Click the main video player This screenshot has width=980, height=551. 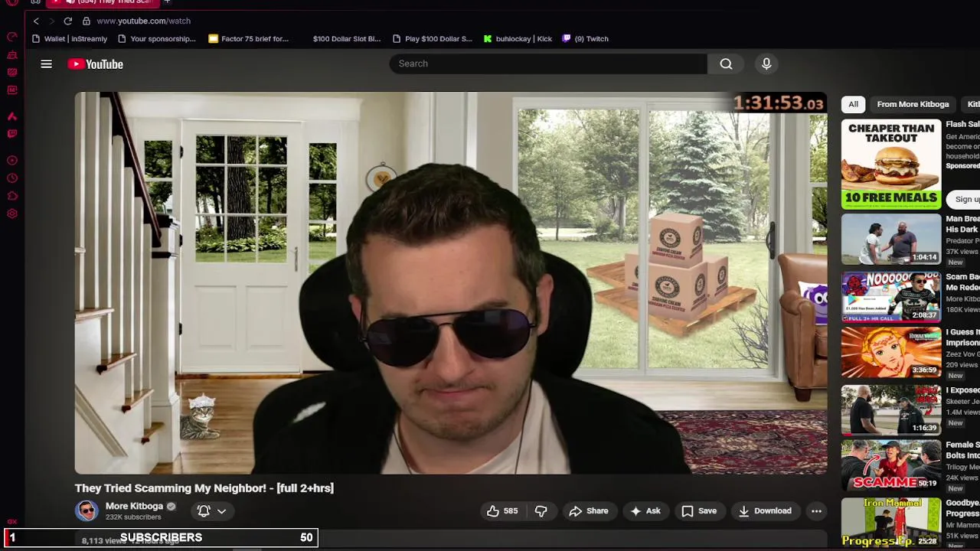pyautogui.click(x=451, y=283)
